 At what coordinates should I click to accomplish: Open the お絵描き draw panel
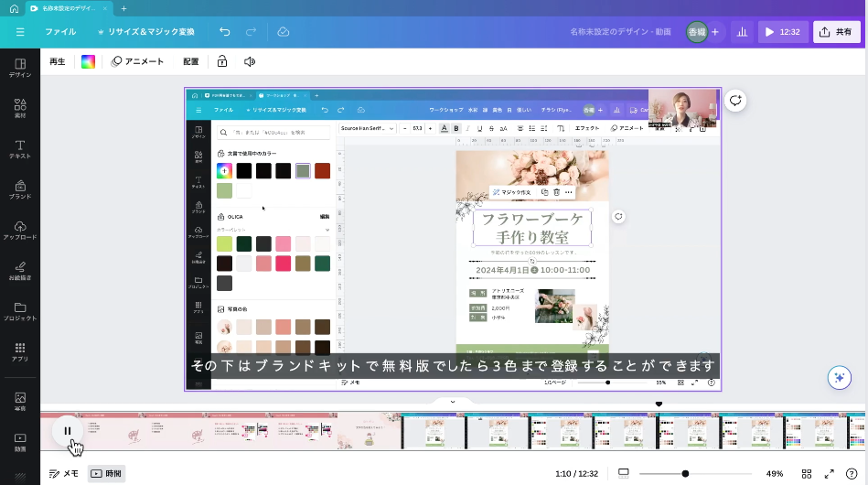coord(20,271)
